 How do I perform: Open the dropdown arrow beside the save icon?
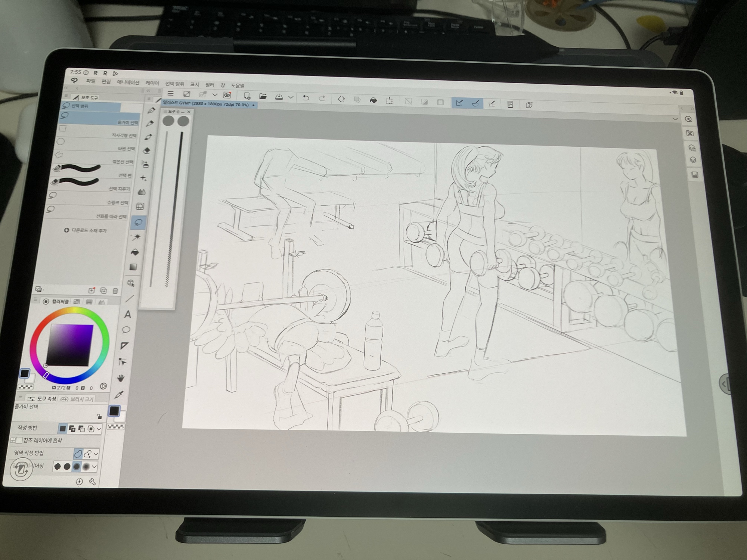tap(291, 97)
